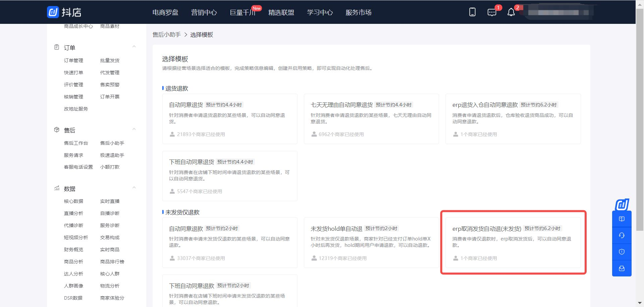644x307 pixels.
Task: Open the mobile phone icon in header
Action: point(472,12)
